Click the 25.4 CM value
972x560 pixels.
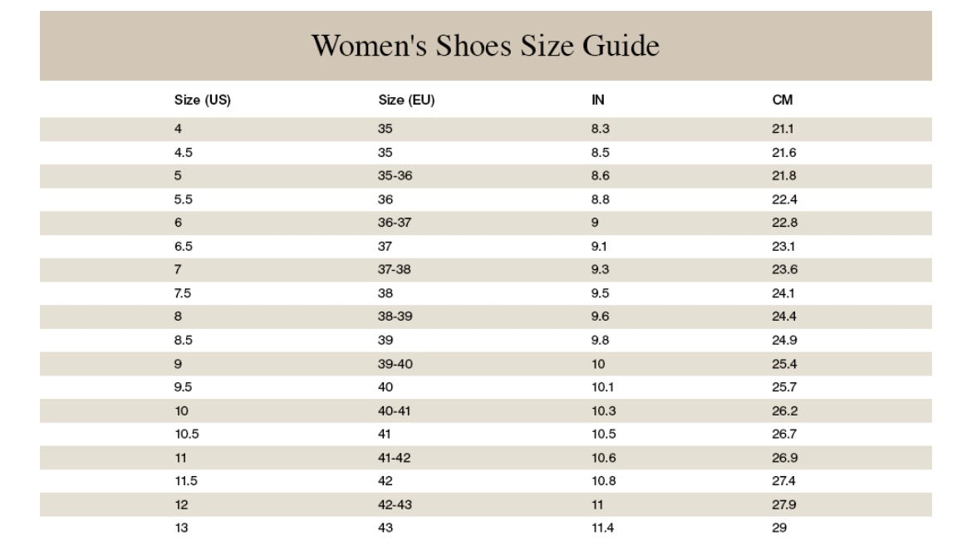[x=784, y=364]
